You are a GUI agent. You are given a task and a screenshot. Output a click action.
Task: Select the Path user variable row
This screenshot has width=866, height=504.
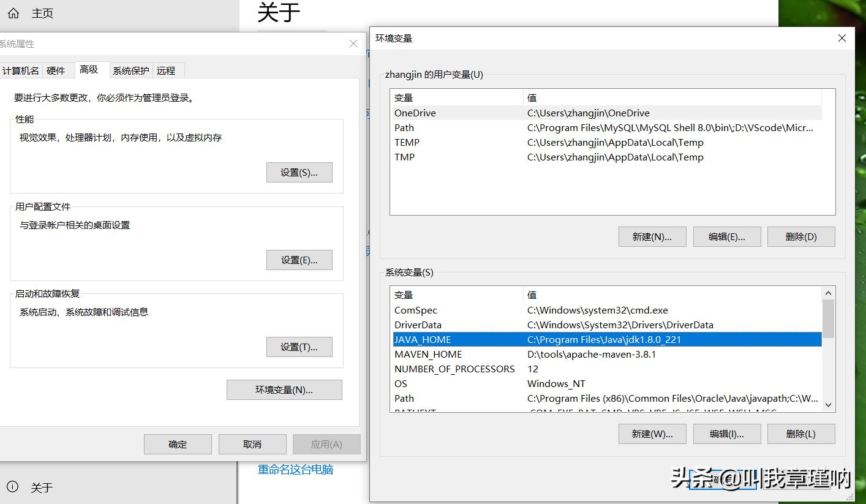click(551, 127)
